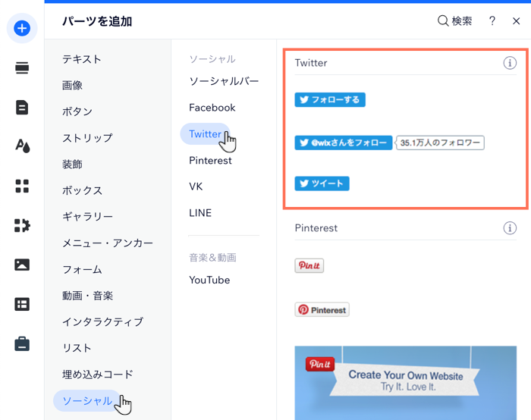The height and width of the screenshot is (420, 531).
Task: Open the content manager table icon
Action: pyautogui.click(x=22, y=304)
